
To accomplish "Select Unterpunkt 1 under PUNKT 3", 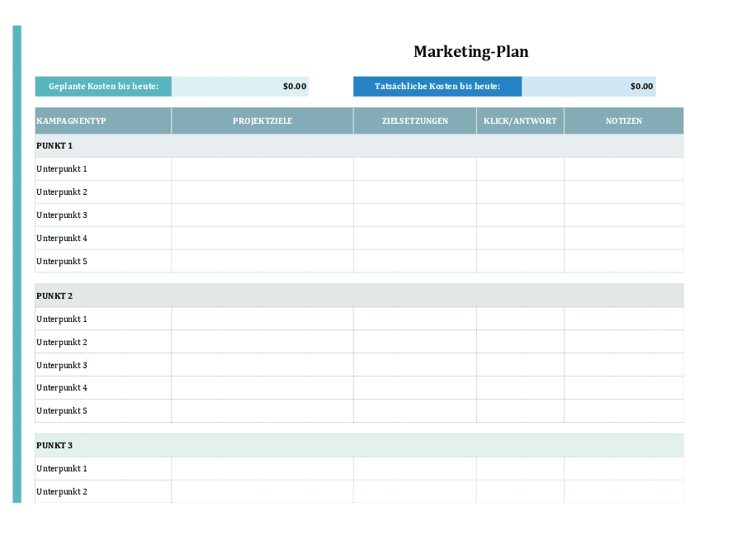I will coord(103,468).
